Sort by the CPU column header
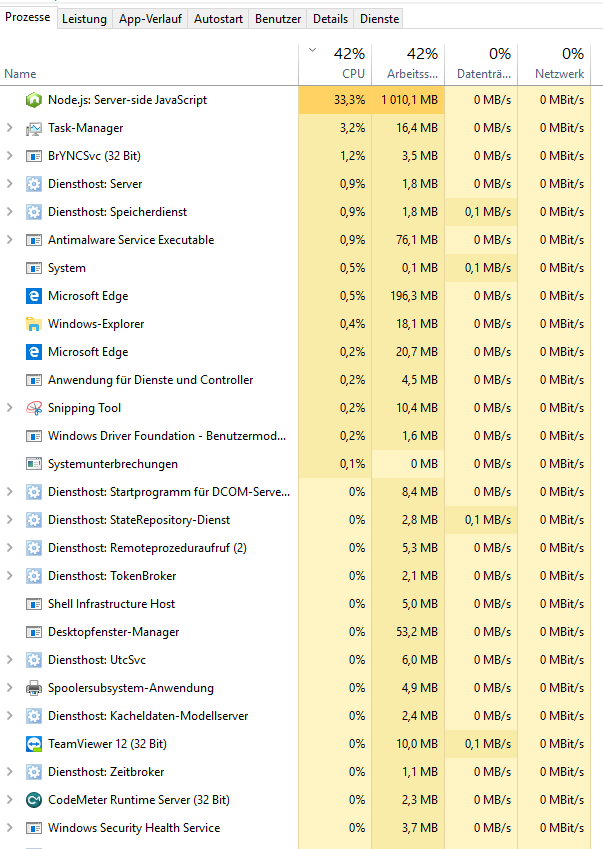The height and width of the screenshot is (849, 603). click(335, 64)
